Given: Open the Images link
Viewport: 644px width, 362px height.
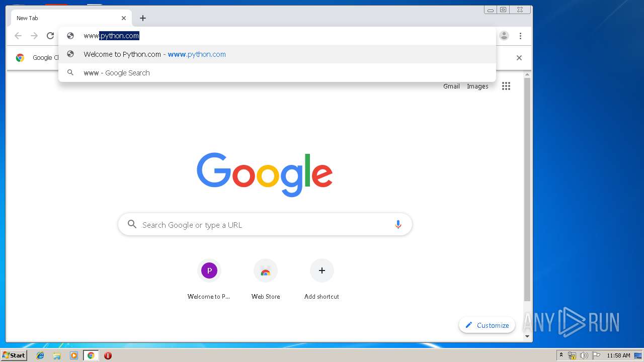Looking at the screenshot, I should [477, 86].
